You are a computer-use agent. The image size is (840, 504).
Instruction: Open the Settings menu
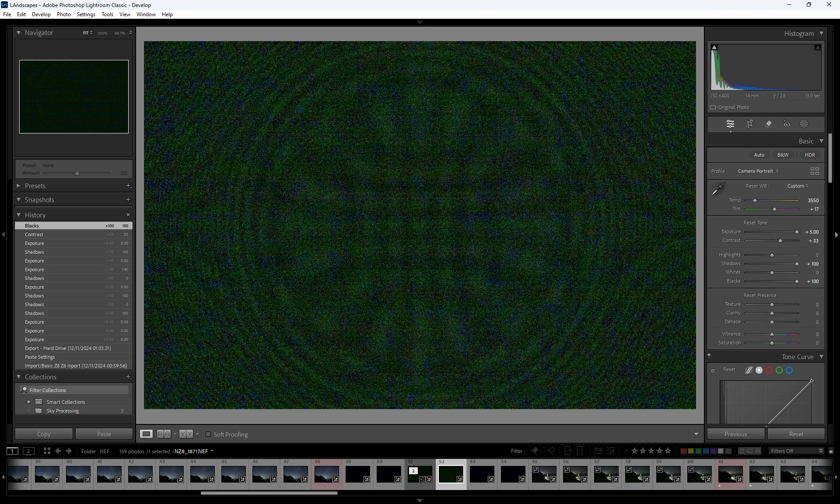click(x=86, y=14)
